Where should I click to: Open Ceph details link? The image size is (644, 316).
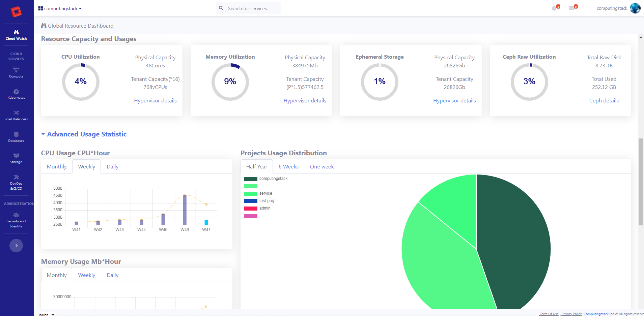point(604,101)
